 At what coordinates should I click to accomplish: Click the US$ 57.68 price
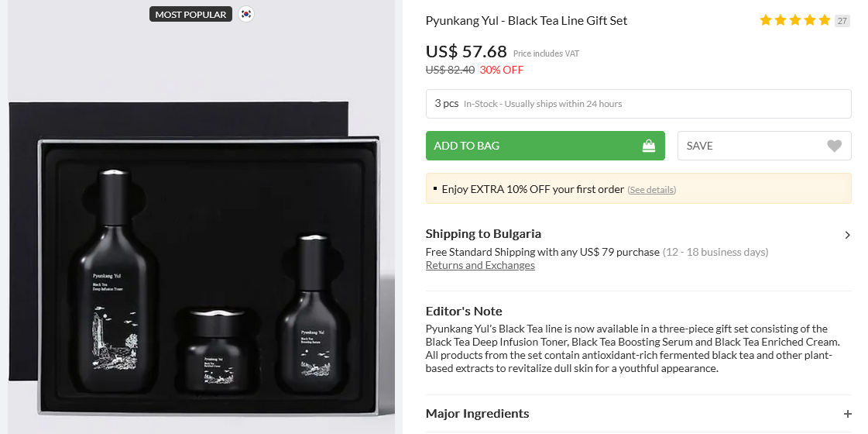(466, 52)
